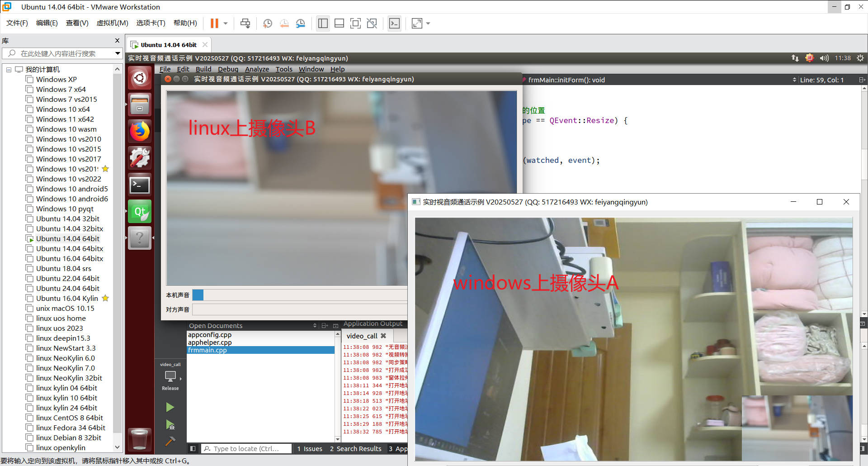This screenshot has width=868, height=466.
Task: Open the pause button dropdown arrow
Action: pos(224,23)
